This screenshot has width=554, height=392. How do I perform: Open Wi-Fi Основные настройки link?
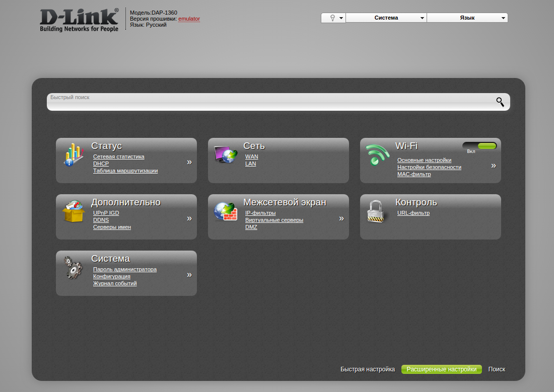click(425, 160)
